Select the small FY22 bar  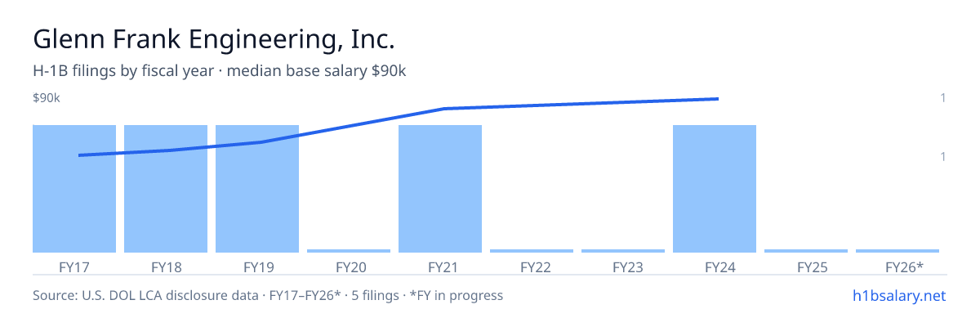532,251
